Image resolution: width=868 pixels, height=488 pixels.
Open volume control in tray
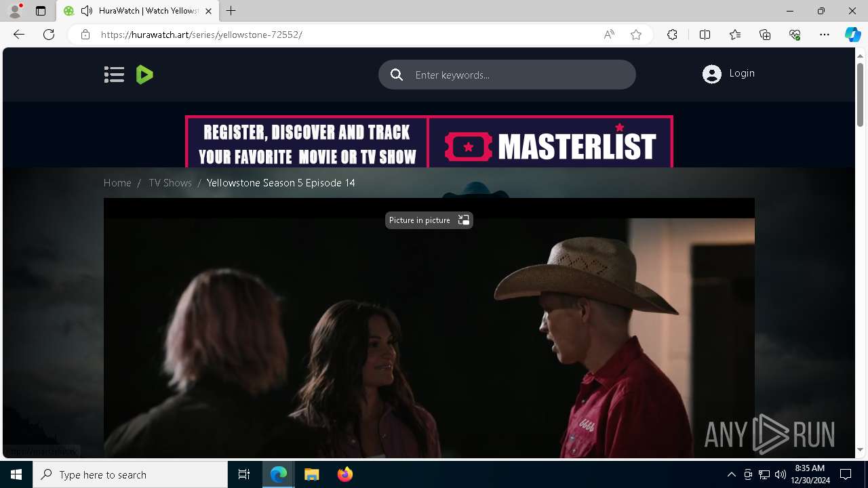point(781,474)
